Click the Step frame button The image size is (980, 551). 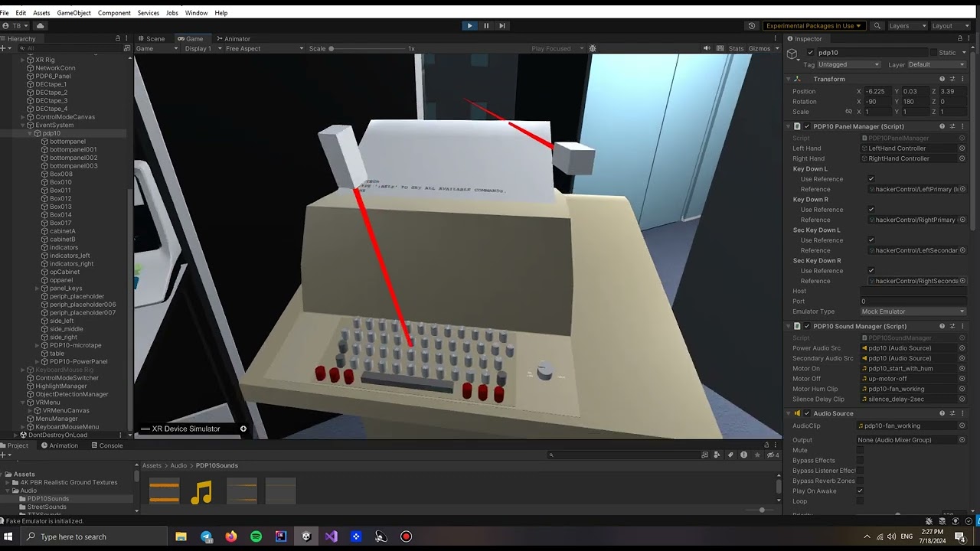click(x=502, y=25)
